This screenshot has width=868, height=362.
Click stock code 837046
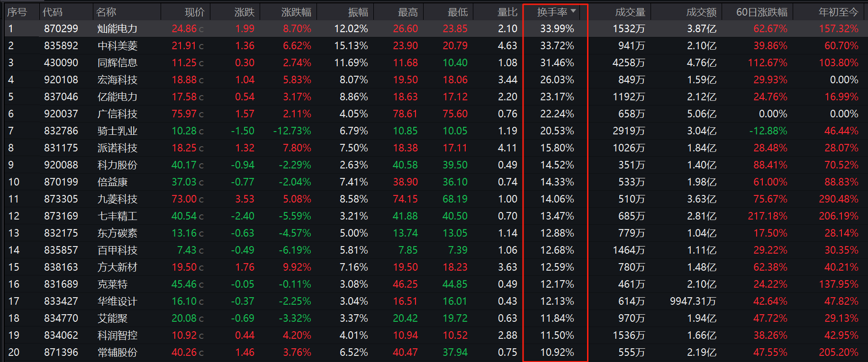(61, 97)
